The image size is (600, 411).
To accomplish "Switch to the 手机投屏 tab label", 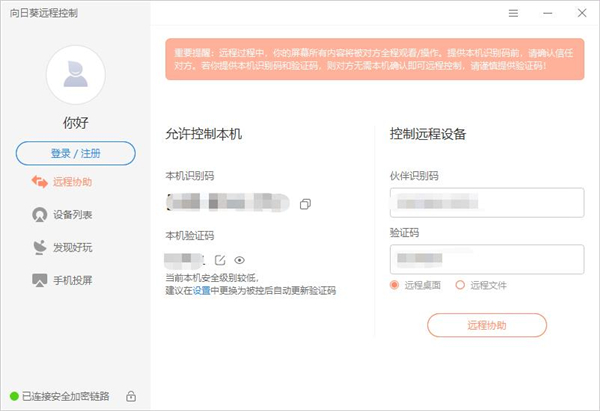I will pyautogui.click(x=72, y=280).
